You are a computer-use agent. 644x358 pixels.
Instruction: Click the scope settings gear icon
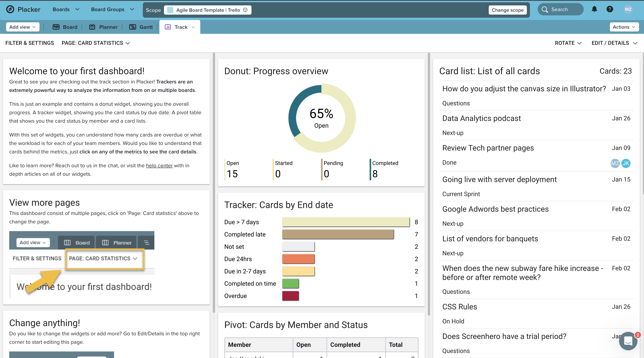[x=245, y=10]
